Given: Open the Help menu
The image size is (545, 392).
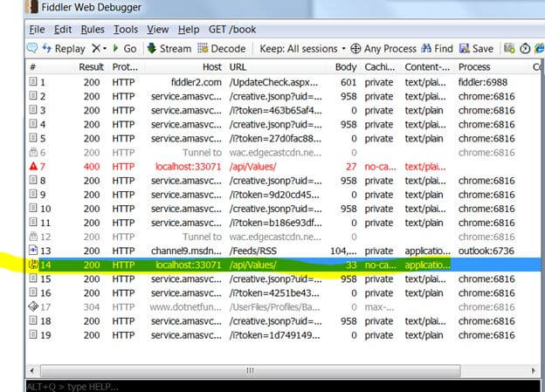Looking at the screenshot, I should click(x=189, y=30).
